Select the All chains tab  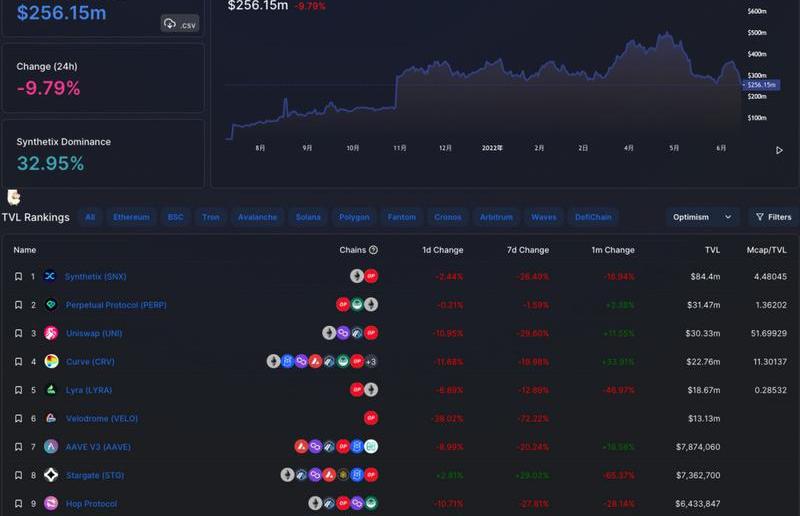(90, 217)
